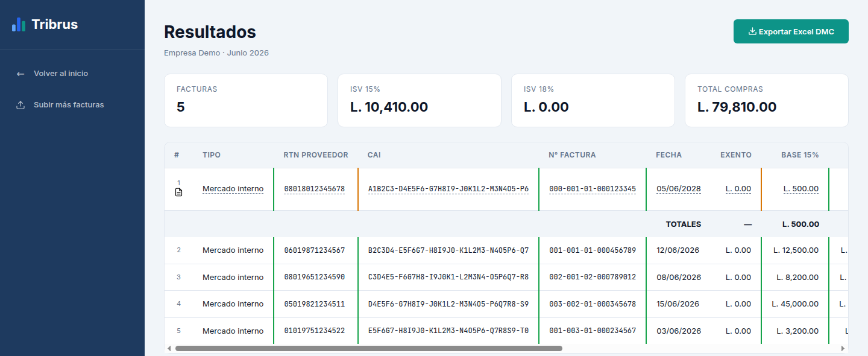Export results with Exportar Excel DMC
This screenshot has width=868, height=356.
coord(791,31)
